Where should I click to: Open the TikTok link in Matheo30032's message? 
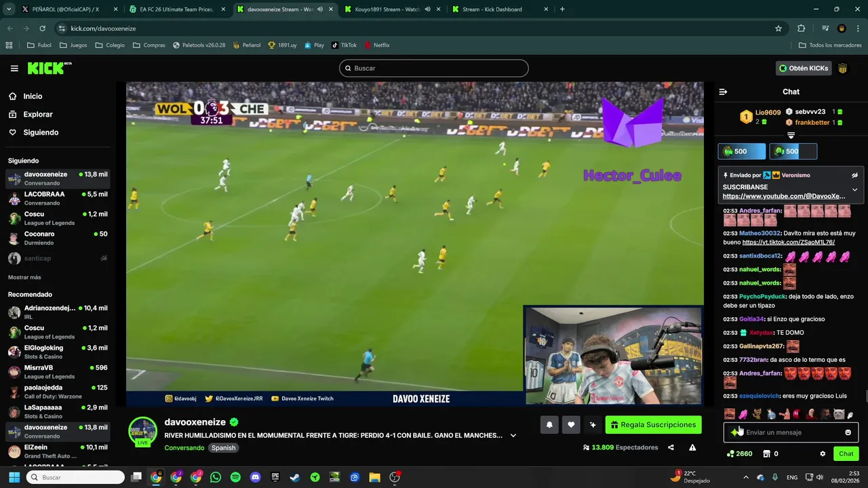point(788,242)
